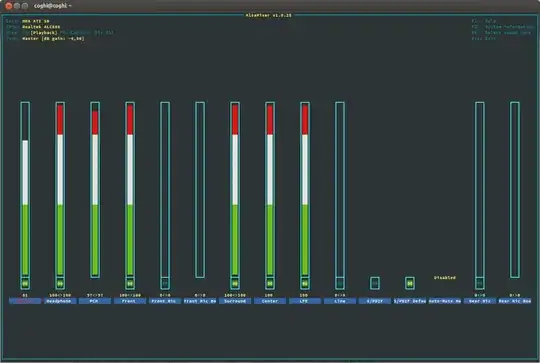Click the Master volume value 81
Image resolution: width=540 pixels, height=363 pixels.
[x=25, y=295]
